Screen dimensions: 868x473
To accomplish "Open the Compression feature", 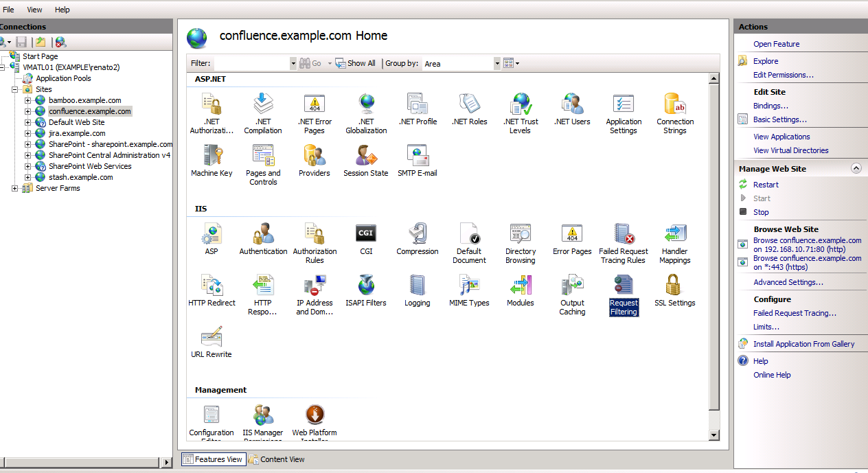I will [418, 239].
